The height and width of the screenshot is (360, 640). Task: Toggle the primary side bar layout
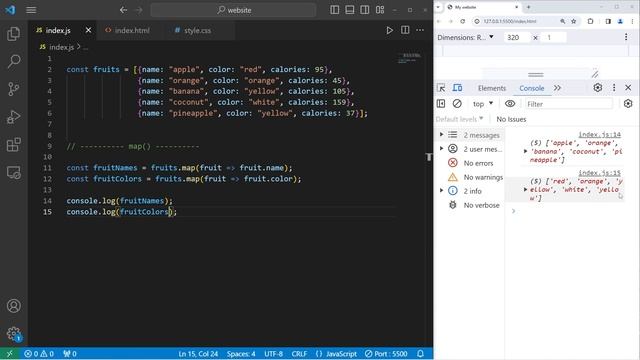click(334, 10)
